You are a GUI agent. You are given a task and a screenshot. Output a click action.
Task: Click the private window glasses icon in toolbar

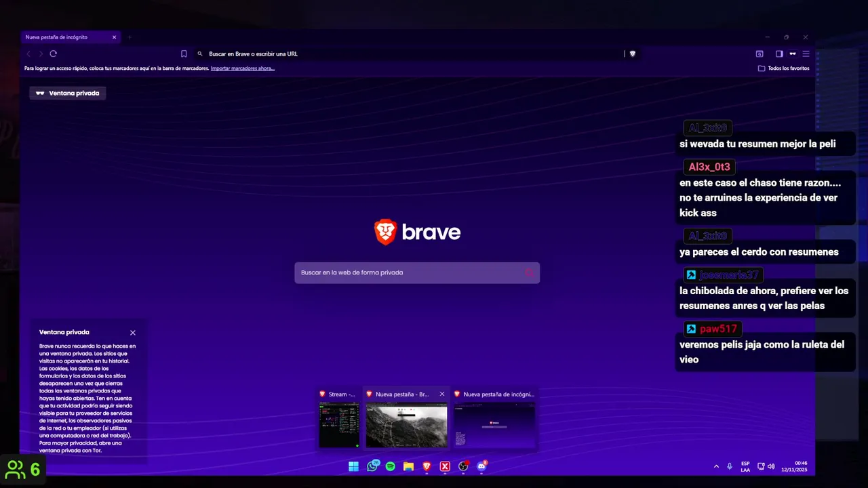pyautogui.click(x=792, y=54)
